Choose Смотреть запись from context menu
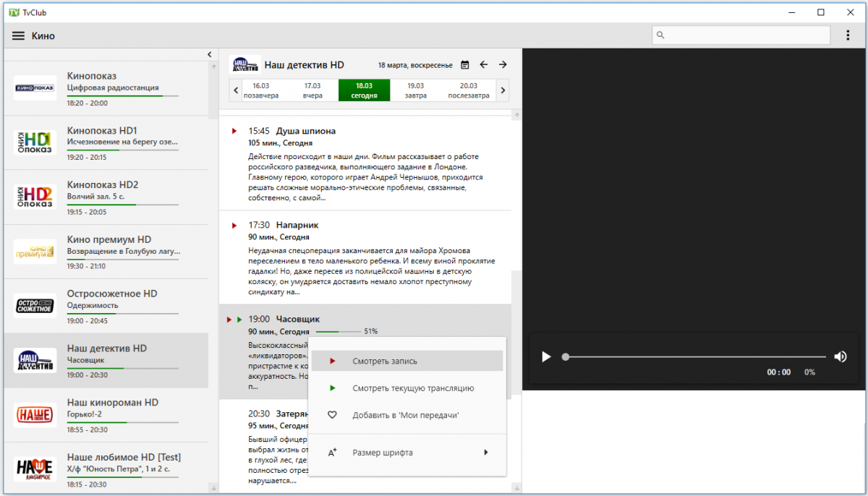 pos(407,361)
